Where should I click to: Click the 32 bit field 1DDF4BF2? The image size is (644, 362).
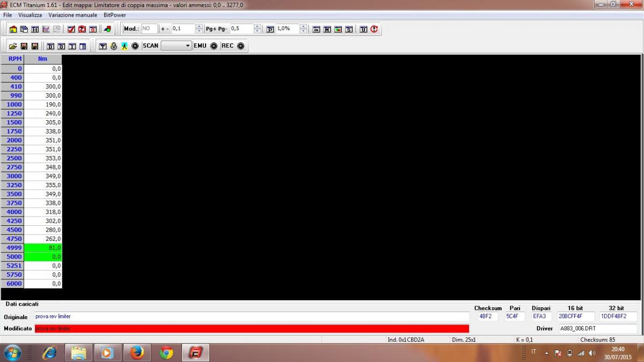618,316
